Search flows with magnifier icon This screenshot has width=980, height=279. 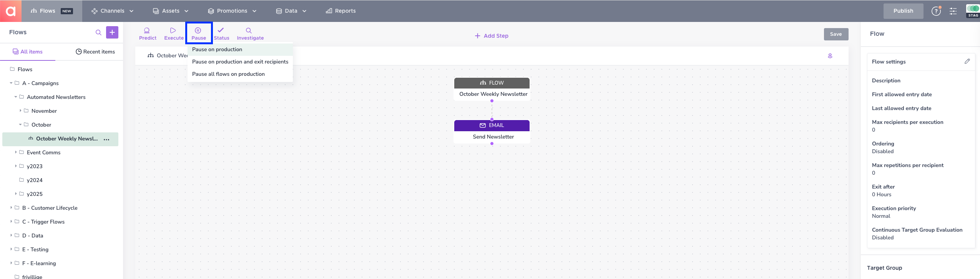point(98,32)
